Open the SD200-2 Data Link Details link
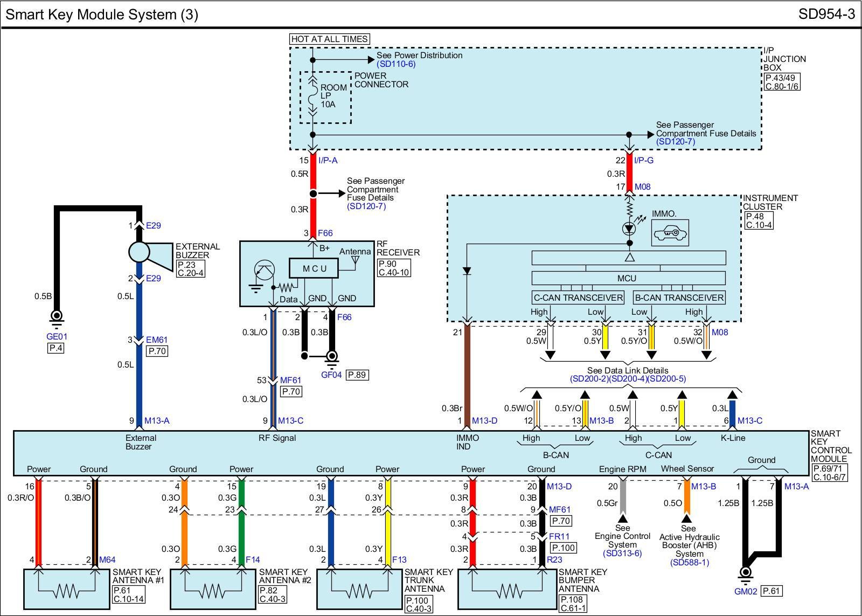Screen dimensions: 862x616 pyautogui.click(x=589, y=379)
